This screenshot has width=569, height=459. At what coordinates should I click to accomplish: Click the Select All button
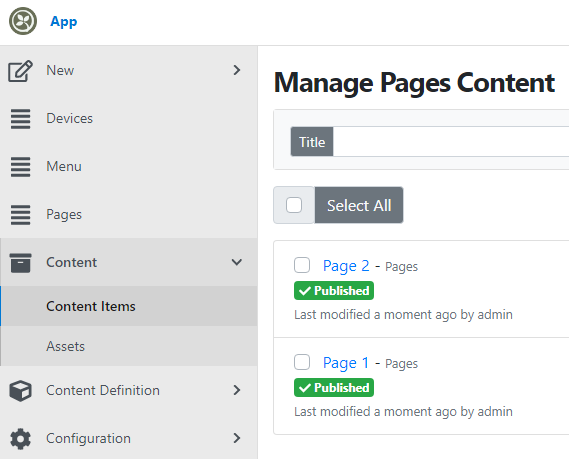pos(359,205)
